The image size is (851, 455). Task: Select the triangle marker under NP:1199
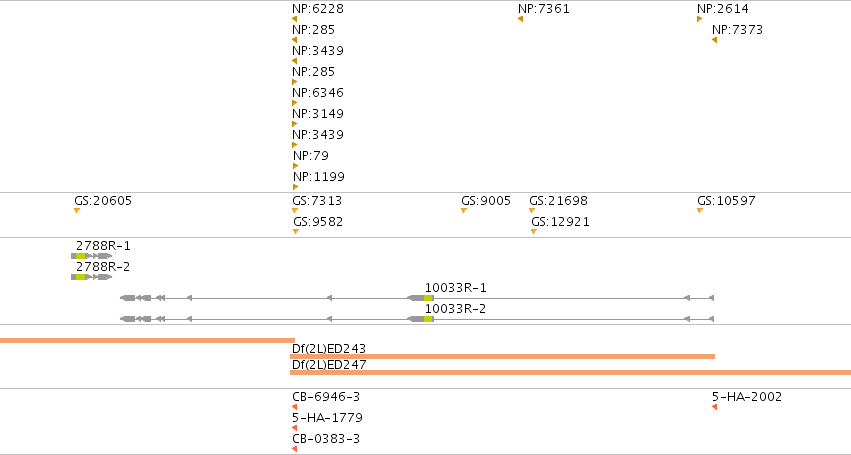click(x=295, y=187)
